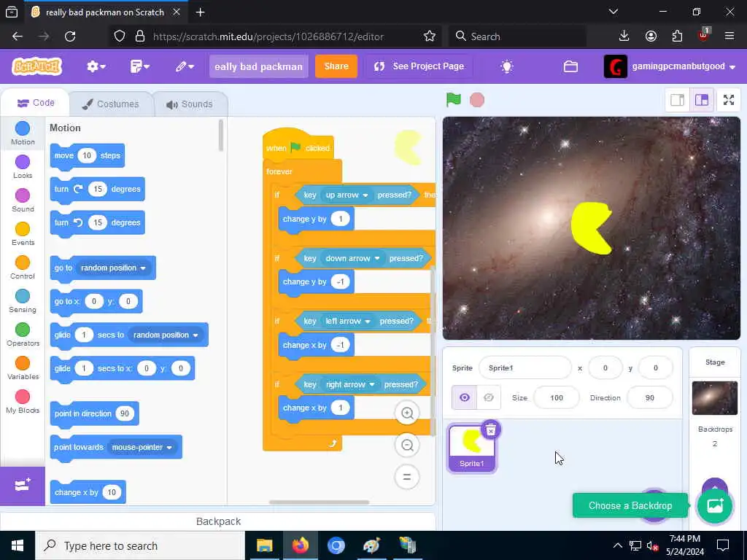Hide the sprite with crossed-eye icon
The image size is (747, 560).
click(x=488, y=397)
